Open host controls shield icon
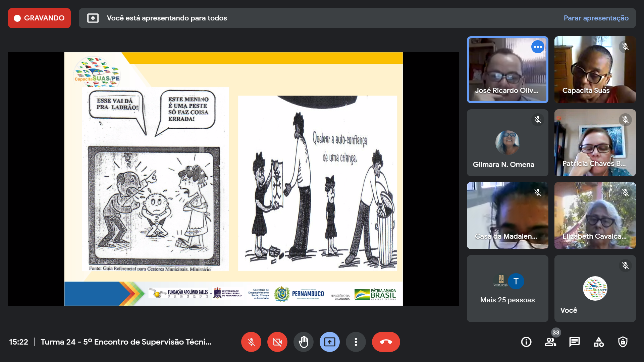Viewport: 644px width, 362px height. point(623,342)
